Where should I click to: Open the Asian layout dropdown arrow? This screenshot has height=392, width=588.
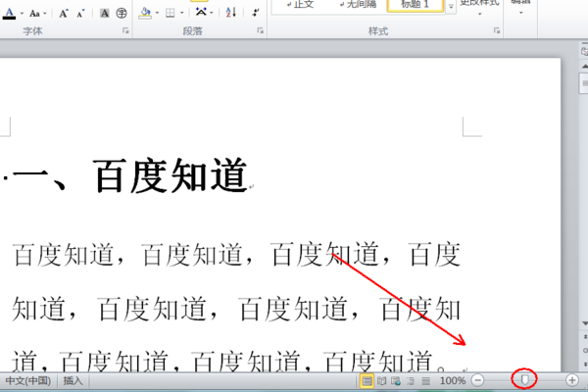[x=212, y=13]
